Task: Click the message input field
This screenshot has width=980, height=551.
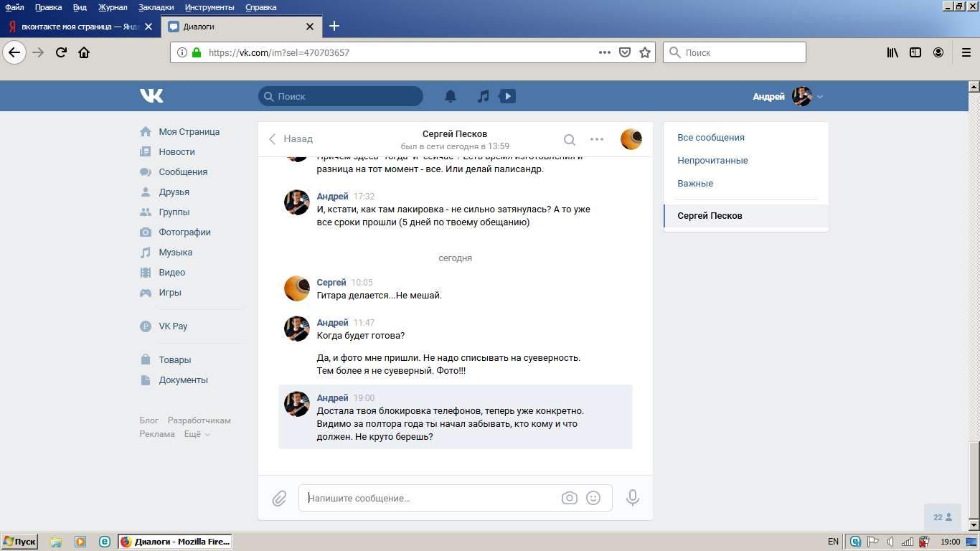Action: (x=430, y=498)
